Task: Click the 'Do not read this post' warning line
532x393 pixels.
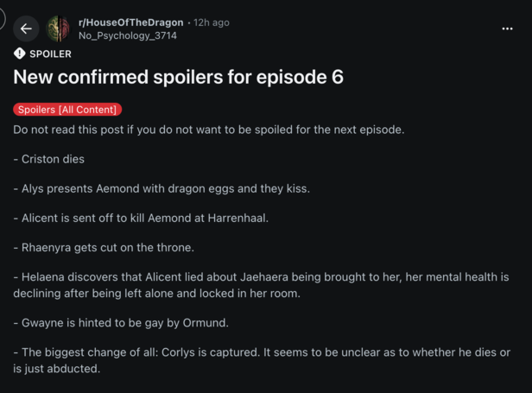Action: [209, 130]
